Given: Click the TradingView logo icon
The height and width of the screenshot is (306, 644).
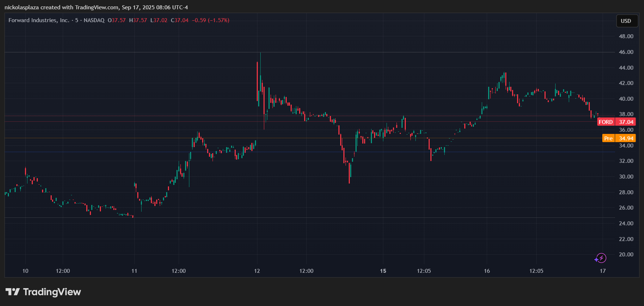Looking at the screenshot, I should 12,292.
